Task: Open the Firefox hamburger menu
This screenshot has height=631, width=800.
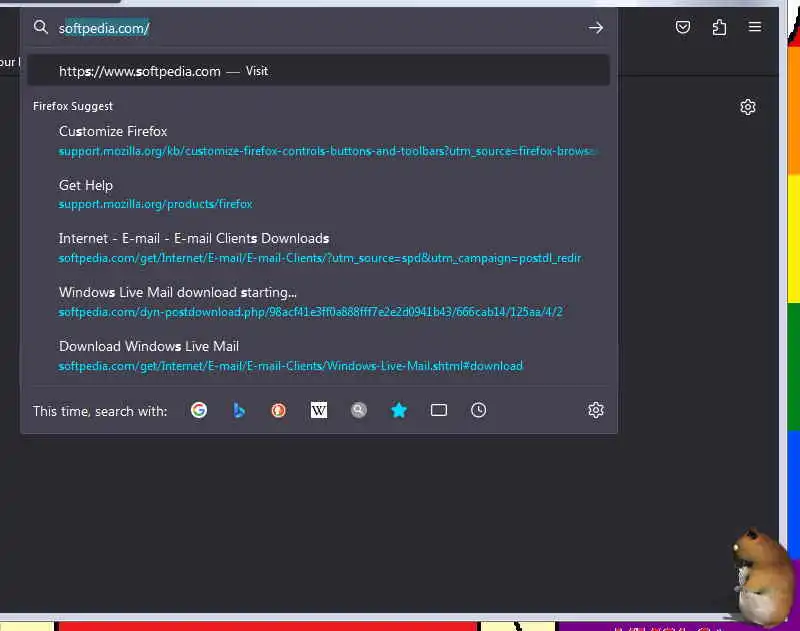Action: pos(755,27)
